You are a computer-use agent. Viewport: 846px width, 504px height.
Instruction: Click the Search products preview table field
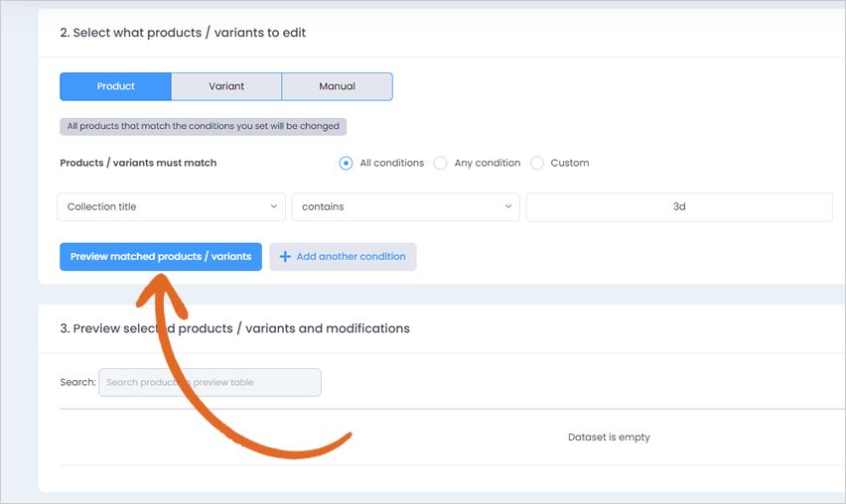pyautogui.click(x=210, y=382)
